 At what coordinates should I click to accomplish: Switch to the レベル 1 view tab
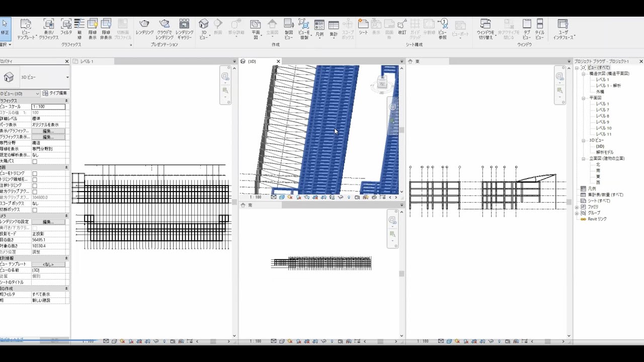pos(87,61)
